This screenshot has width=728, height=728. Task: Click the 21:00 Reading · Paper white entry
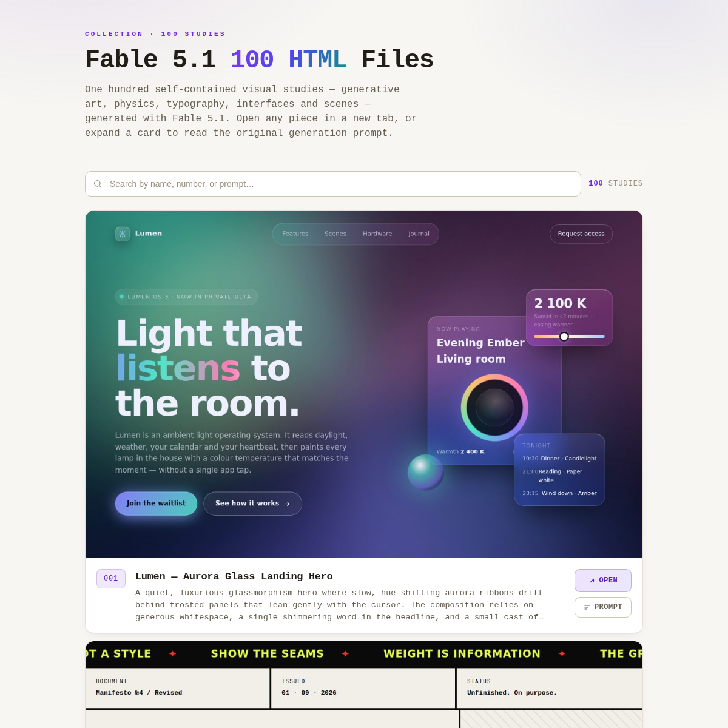click(553, 476)
